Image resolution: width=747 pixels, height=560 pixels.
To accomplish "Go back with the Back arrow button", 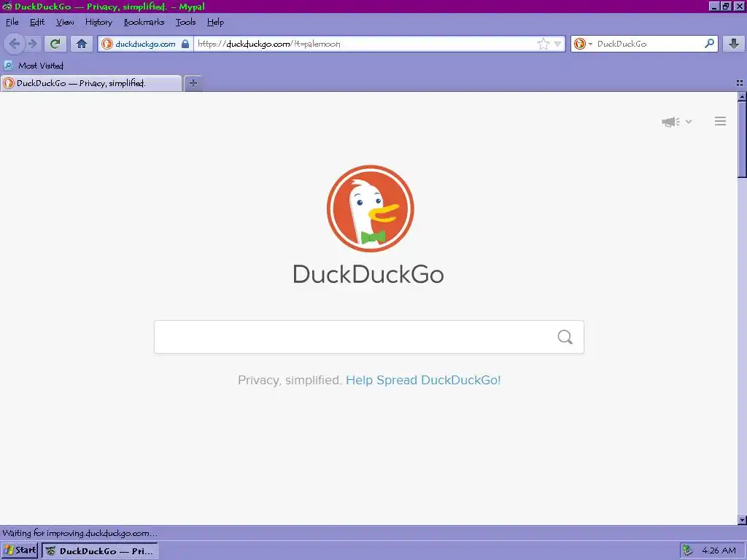I will click(x=15, y=44).
